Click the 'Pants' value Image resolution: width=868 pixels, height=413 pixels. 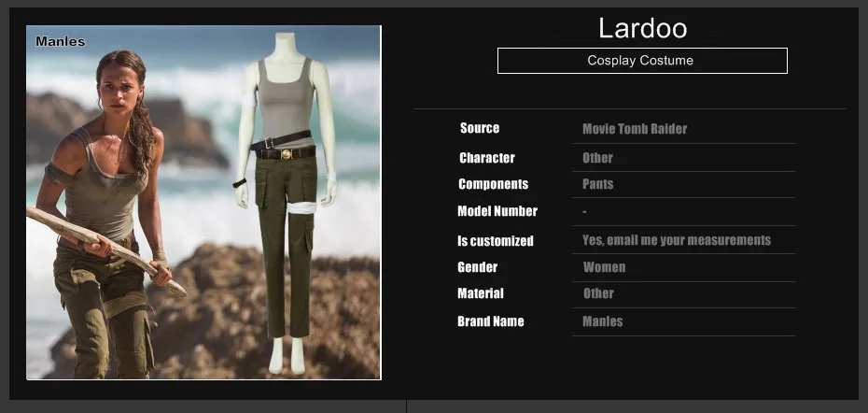597,184
